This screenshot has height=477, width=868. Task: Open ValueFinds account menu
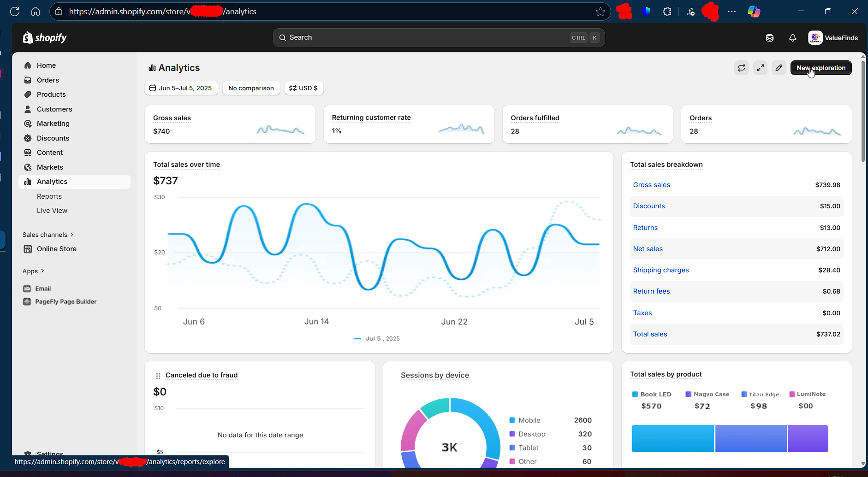[833, 38]
